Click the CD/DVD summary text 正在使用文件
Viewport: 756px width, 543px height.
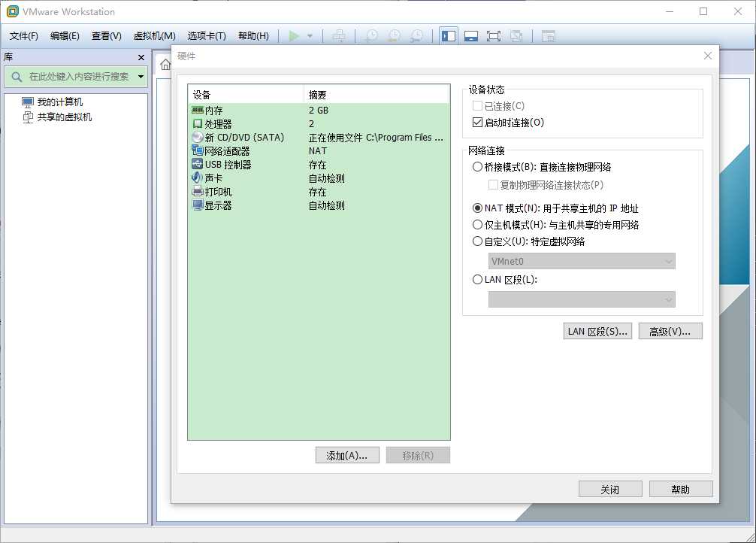coord(336,138)
